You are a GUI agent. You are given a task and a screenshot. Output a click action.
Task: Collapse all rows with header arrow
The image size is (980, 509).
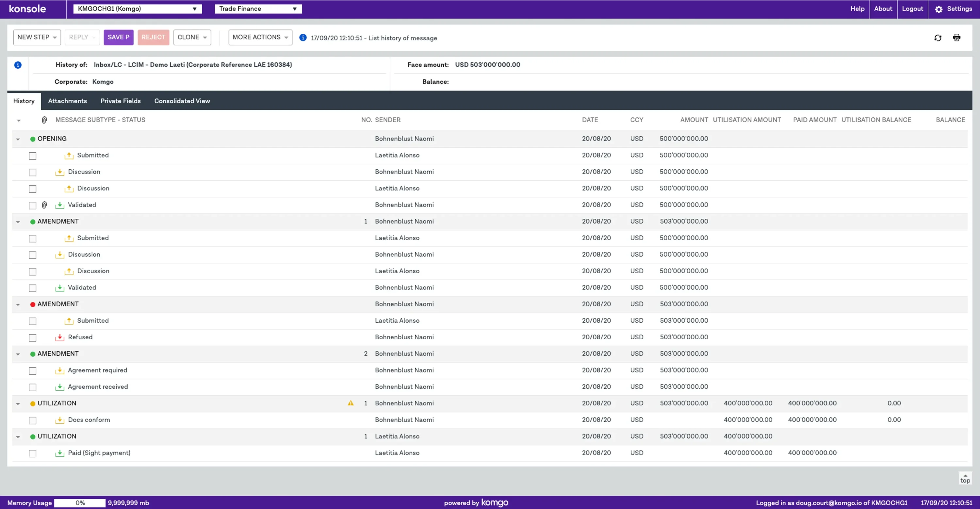(x=19, y=120)
